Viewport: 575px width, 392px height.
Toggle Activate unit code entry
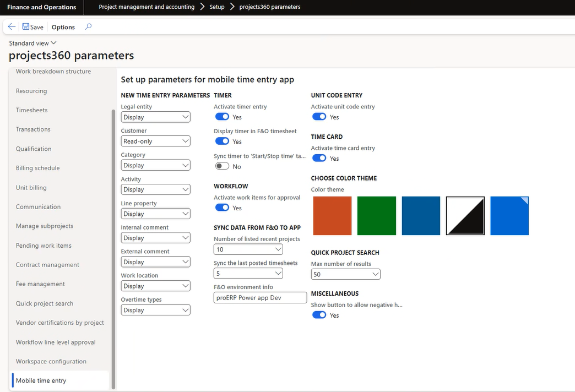click(319, 117)
